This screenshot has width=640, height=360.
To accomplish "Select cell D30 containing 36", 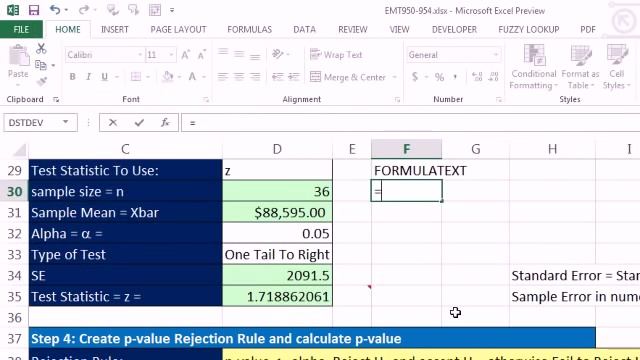I will pyautogui.click(x=277, y=191).
